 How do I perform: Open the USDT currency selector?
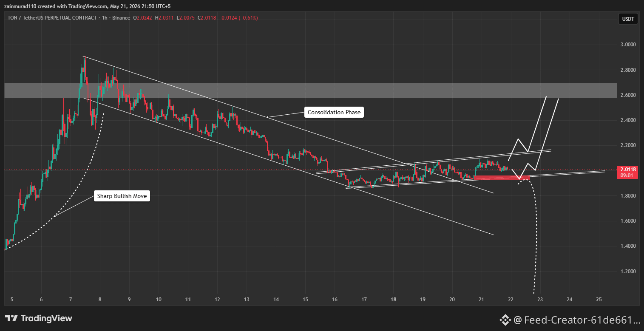click(x=628, y=18)
